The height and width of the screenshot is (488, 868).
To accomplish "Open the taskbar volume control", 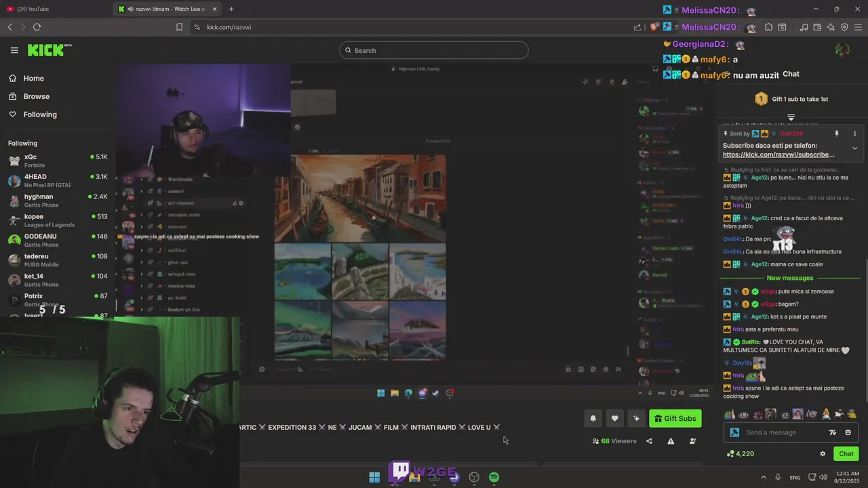I will tap(823, 477).
